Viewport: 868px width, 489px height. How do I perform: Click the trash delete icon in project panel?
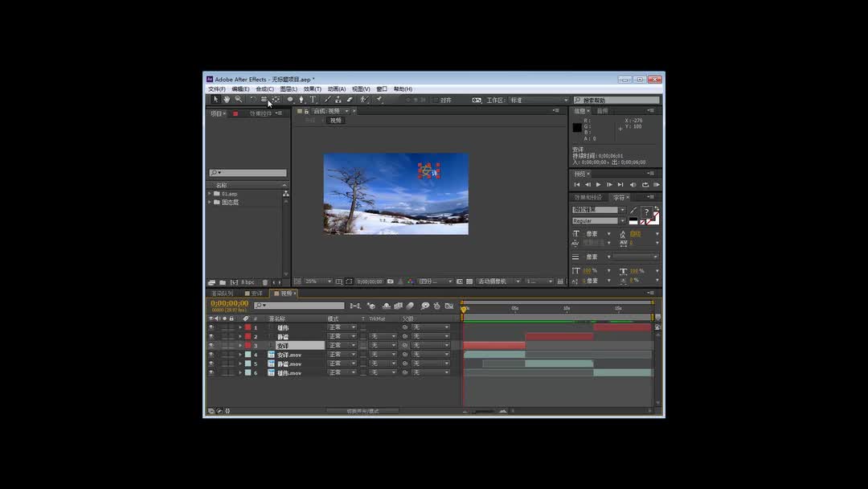(265, 282)
